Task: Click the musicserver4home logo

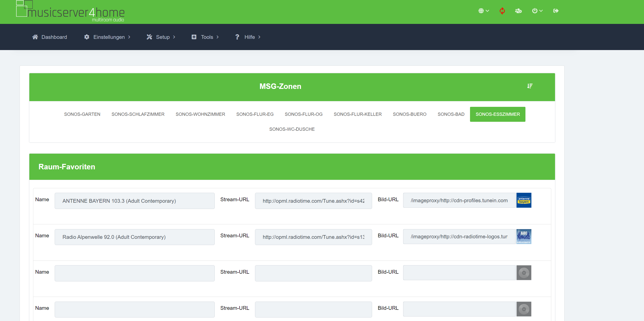Action: (x=70, y=11)
